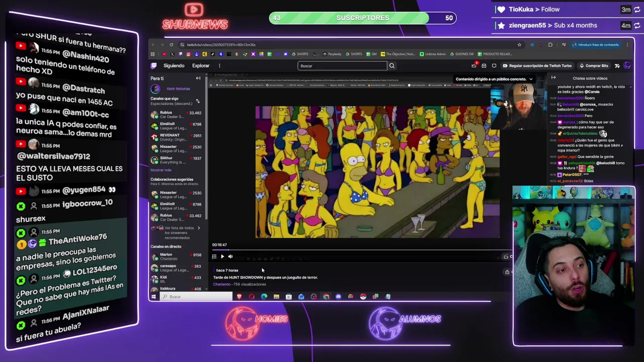Collapse the Para ti sidebar
644x362 pixels.
click(x=198, y=78)
